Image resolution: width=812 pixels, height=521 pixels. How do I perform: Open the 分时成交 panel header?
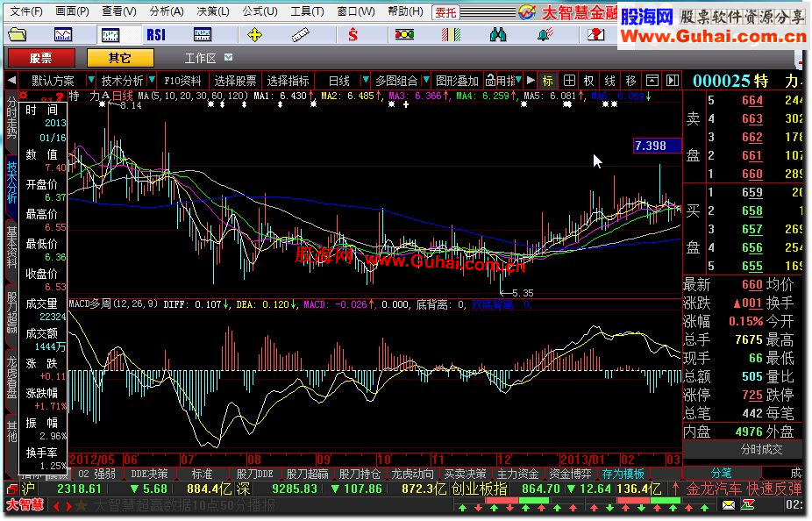click(x=761, y=449)
